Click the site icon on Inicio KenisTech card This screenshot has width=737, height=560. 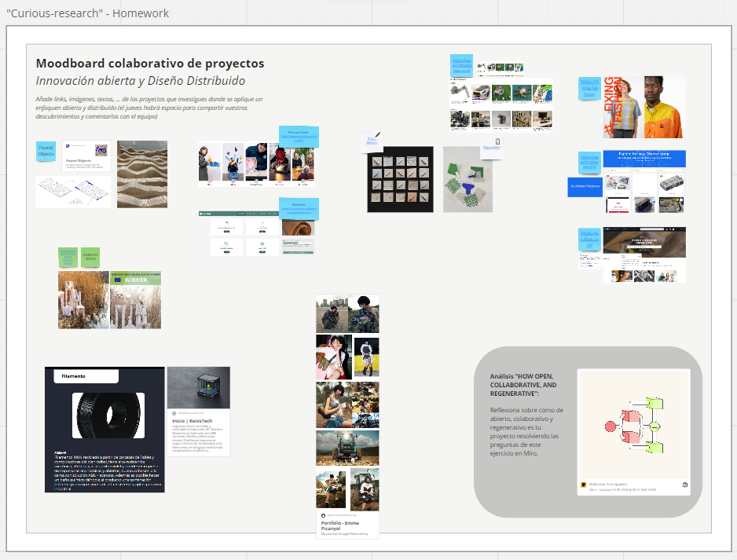174,413
